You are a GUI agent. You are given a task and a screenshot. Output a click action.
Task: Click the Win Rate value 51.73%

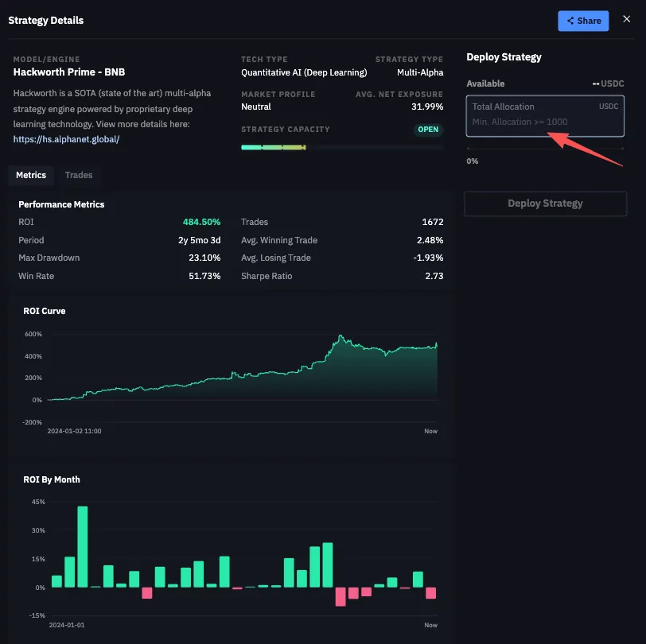pos(204,276)
